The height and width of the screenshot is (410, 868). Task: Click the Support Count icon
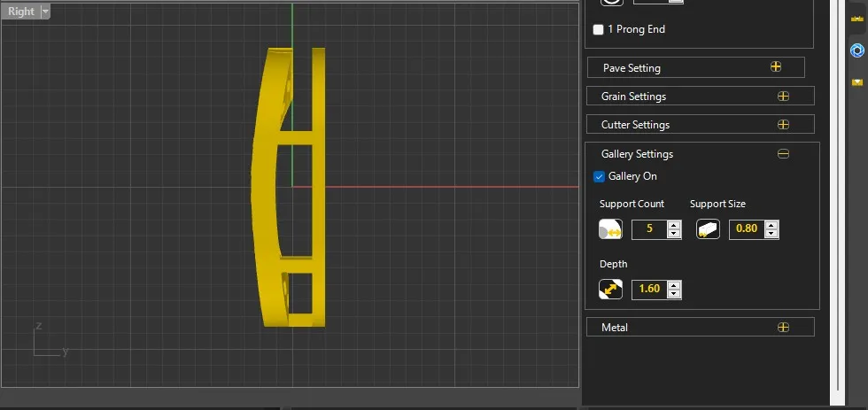point(611,229)
